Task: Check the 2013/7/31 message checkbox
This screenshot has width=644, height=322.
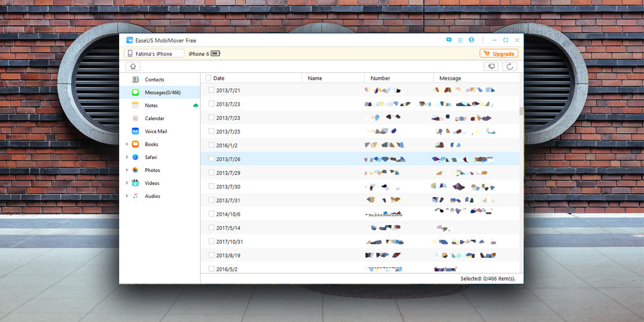Action: [x=211, y=200]
